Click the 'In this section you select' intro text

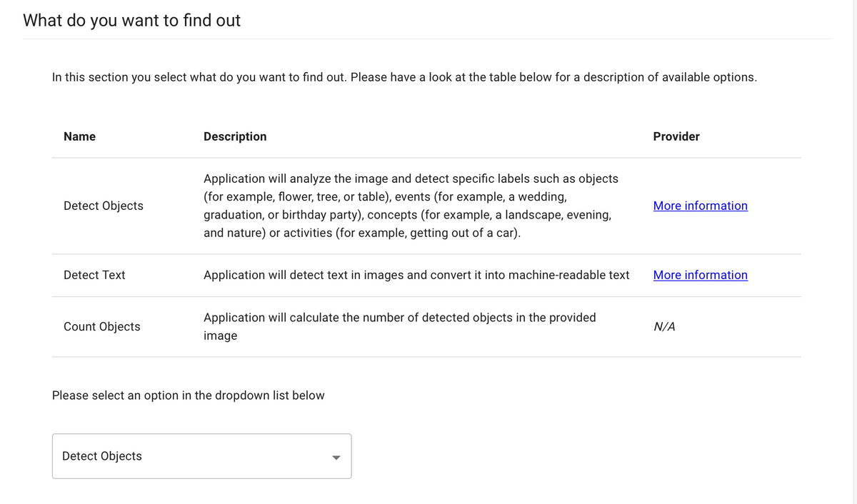(405, 77)
